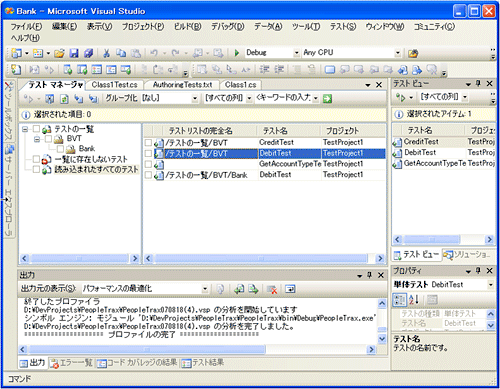Image resolution: width=500 pixels, height=389 pixels.
Task: Open the グループ化 [なし] dropdown
Action: pos(195,99)
